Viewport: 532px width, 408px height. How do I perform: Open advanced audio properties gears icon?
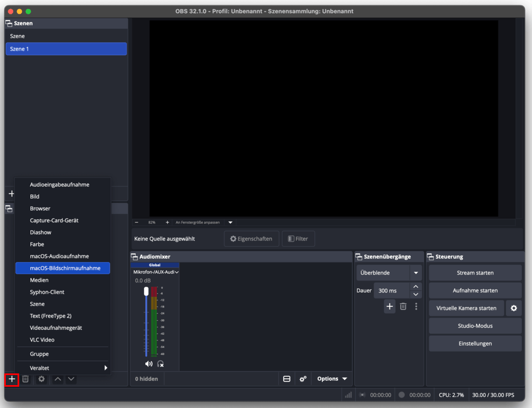click(303, 379)
